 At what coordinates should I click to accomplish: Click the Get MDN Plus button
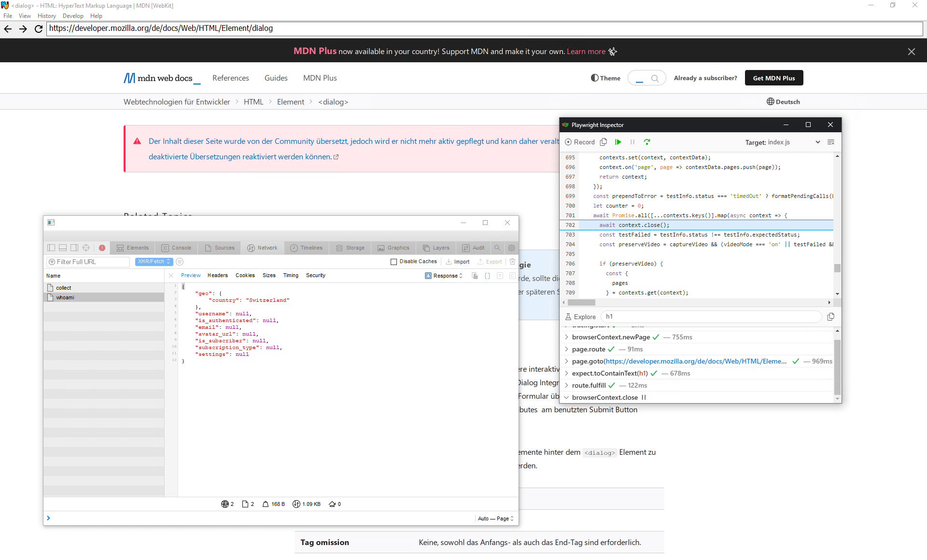point(773,78)
